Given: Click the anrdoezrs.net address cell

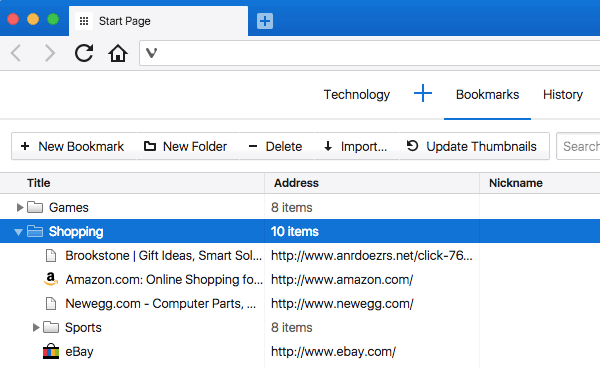Looking at the screenshot, I should [x=372, y=256].
